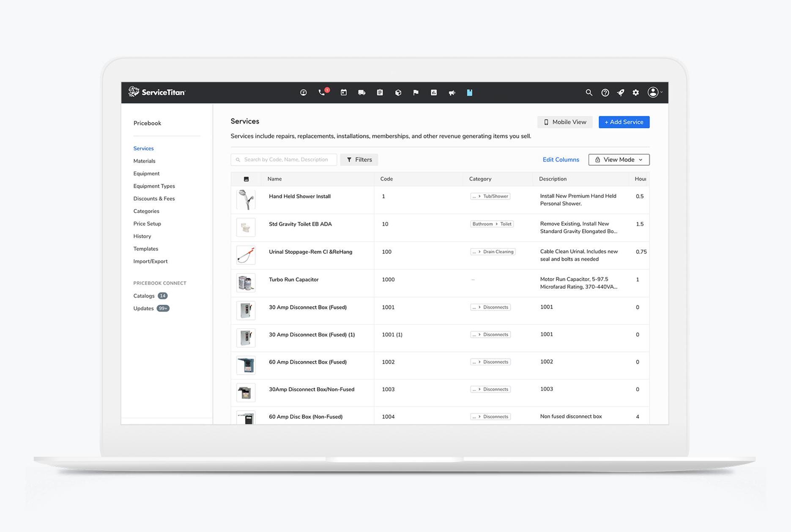Open Edit Columns

coord(561,159)
